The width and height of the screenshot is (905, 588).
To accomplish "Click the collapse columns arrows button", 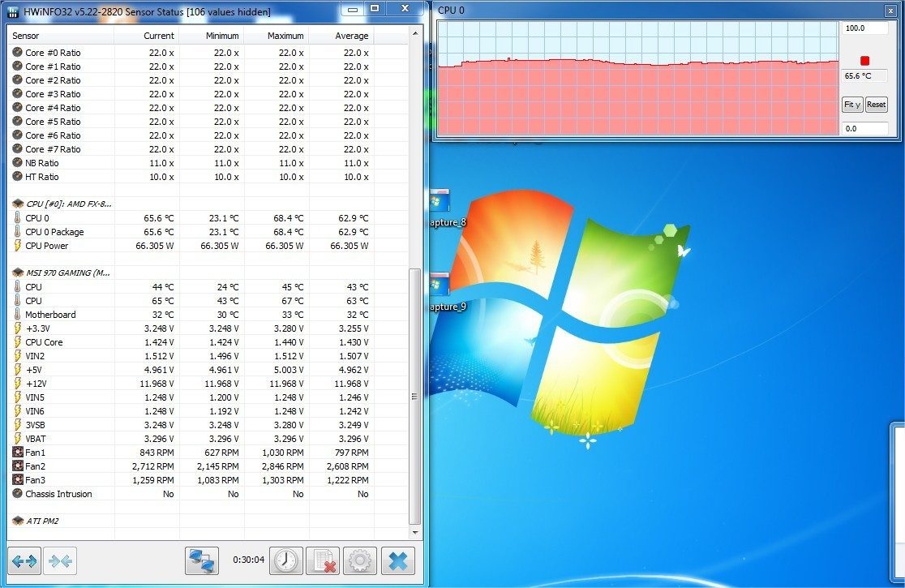I will 60,561.
